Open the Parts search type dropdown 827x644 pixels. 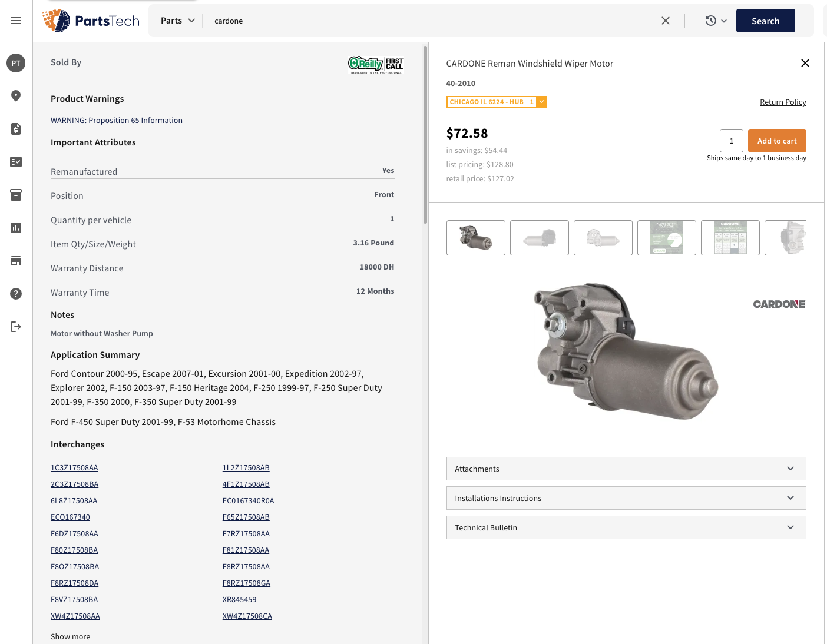[x=177, y=21]
